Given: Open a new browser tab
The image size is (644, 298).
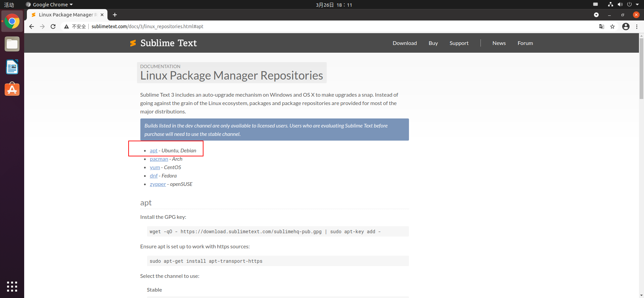Looking at the screenshot, I should click(x=115, y=15).
